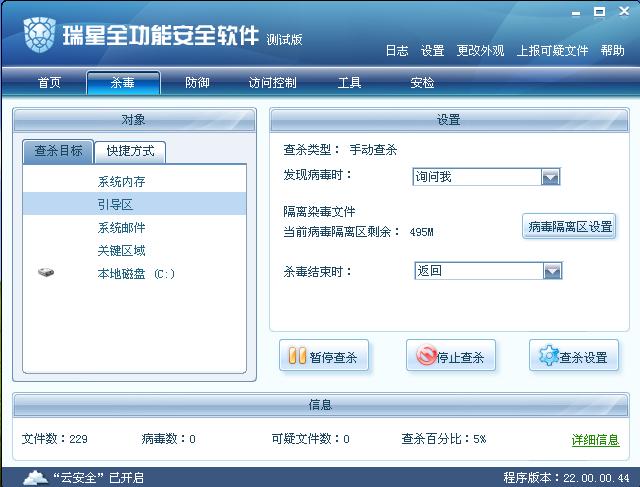Minimize the Rising security window
Viewport: 640px width, 487px height.
point(576,13)
